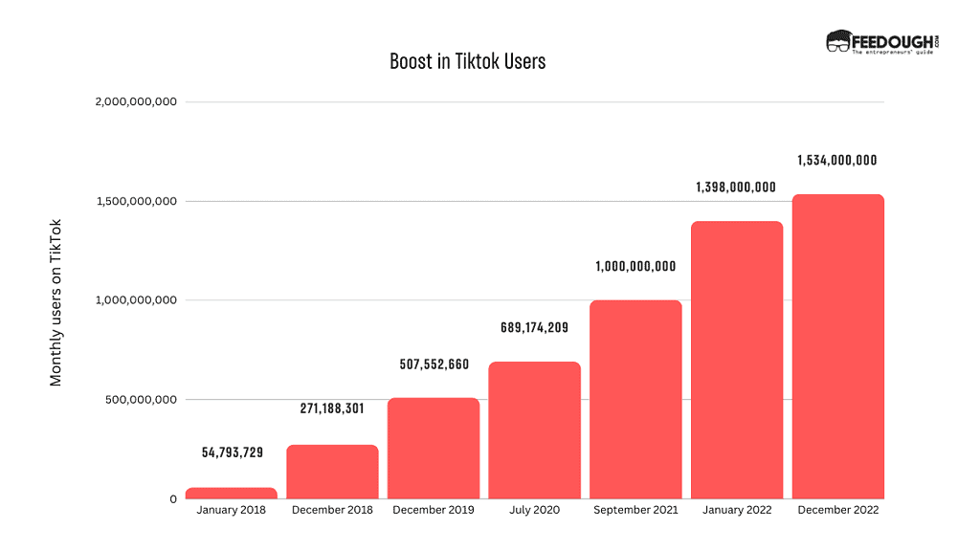Select the January 2018 bar
This screenshot has height=551, width=980.
(x=231, y=493)
